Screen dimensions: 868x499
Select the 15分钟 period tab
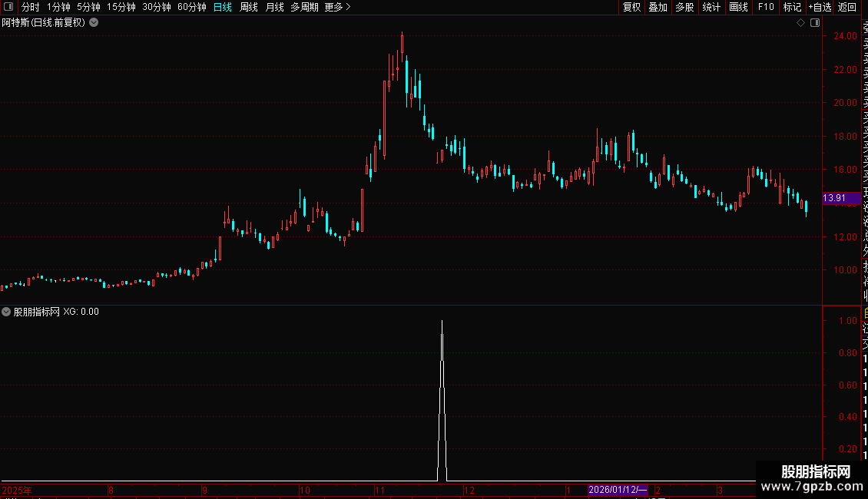(121, 7)
